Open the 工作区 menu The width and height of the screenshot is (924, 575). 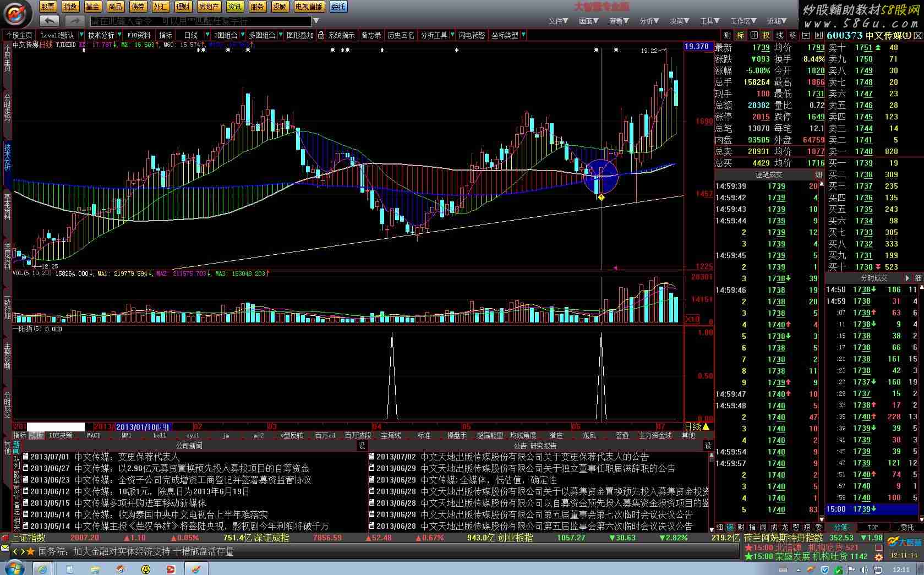(743, 21)
